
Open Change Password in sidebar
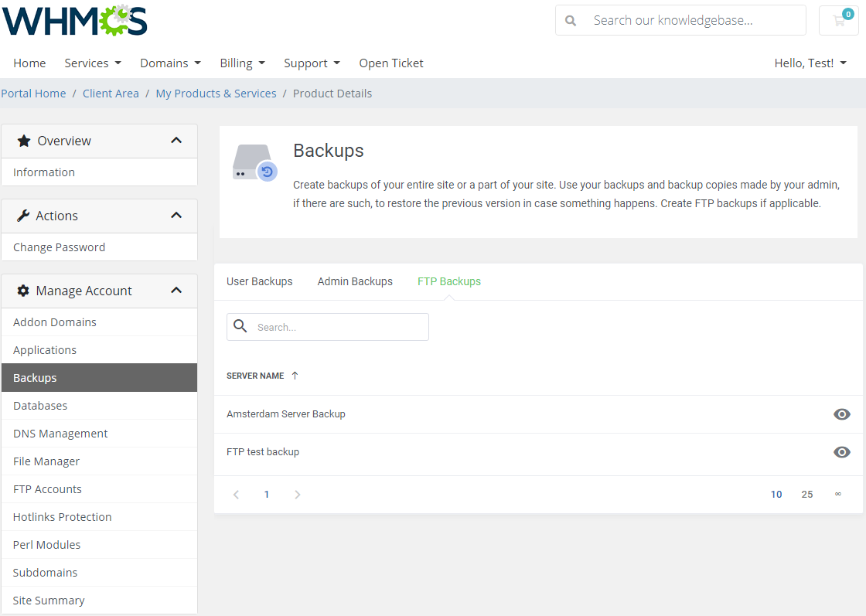[x=100, y=247]
